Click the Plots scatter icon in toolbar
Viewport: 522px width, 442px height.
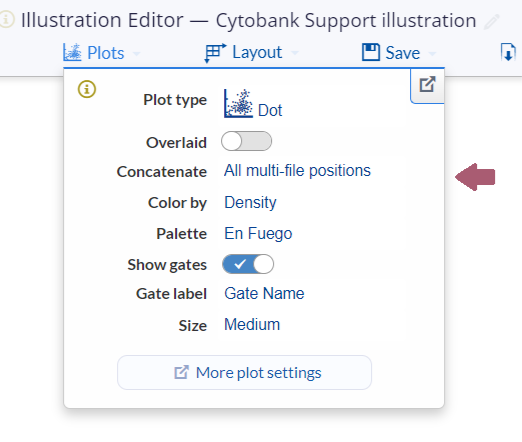[x=72, y=52]
